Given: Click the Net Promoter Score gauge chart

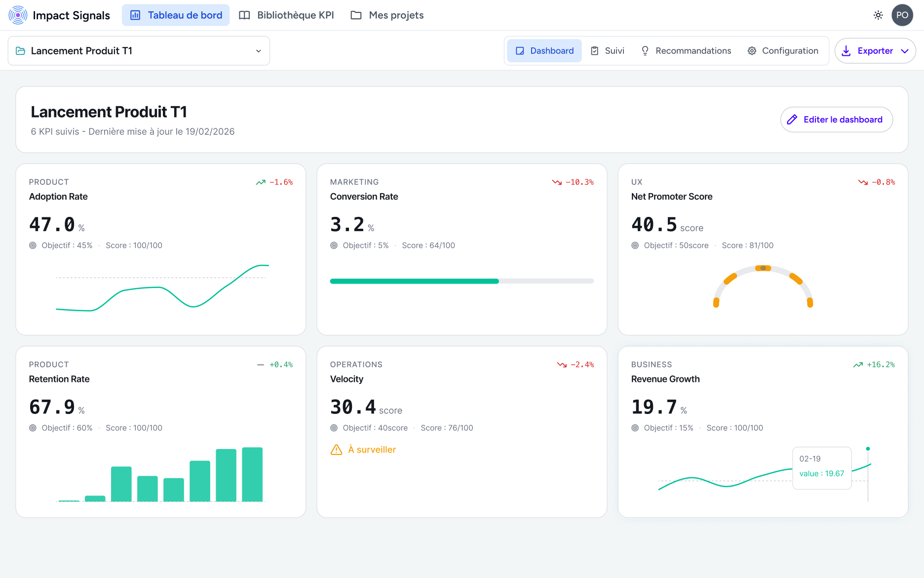Looking at the screenshot, I should (x=763, y=287).
